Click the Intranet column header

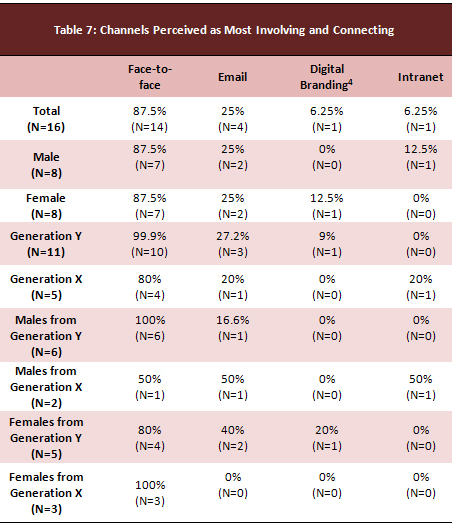point(421,77)
